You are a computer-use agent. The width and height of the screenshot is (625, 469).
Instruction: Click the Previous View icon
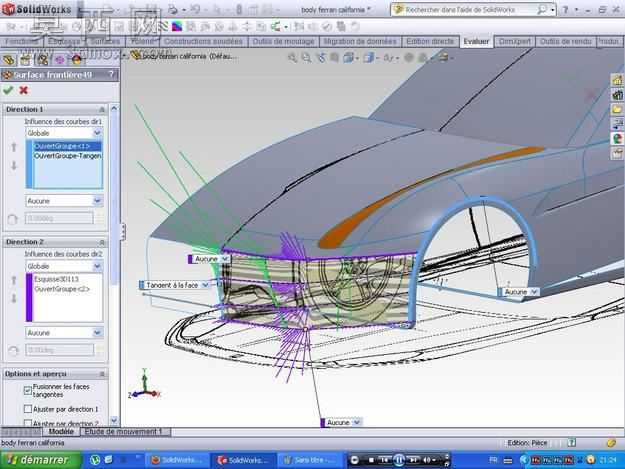pos(321,58)
